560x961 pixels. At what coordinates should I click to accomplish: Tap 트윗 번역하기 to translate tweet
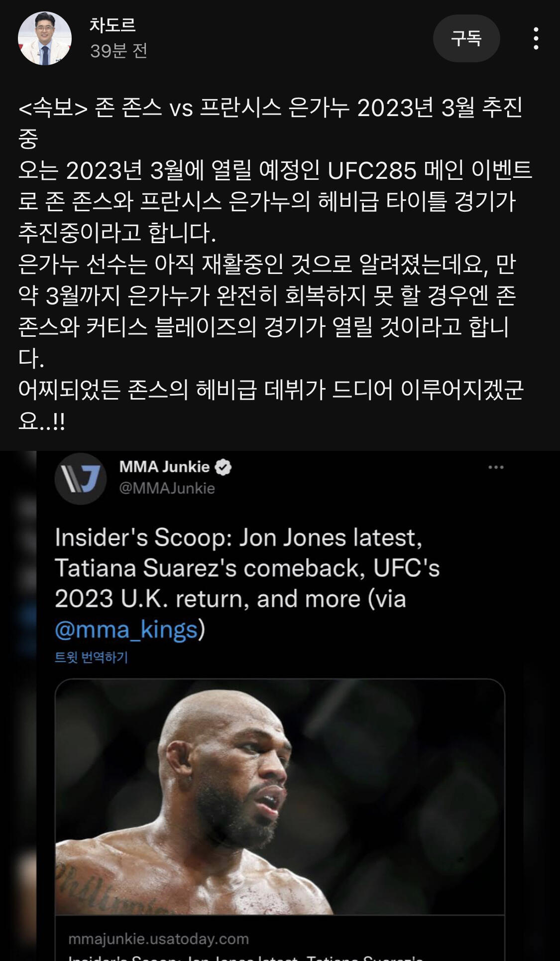pyautogui.click(x=91, y=658)
